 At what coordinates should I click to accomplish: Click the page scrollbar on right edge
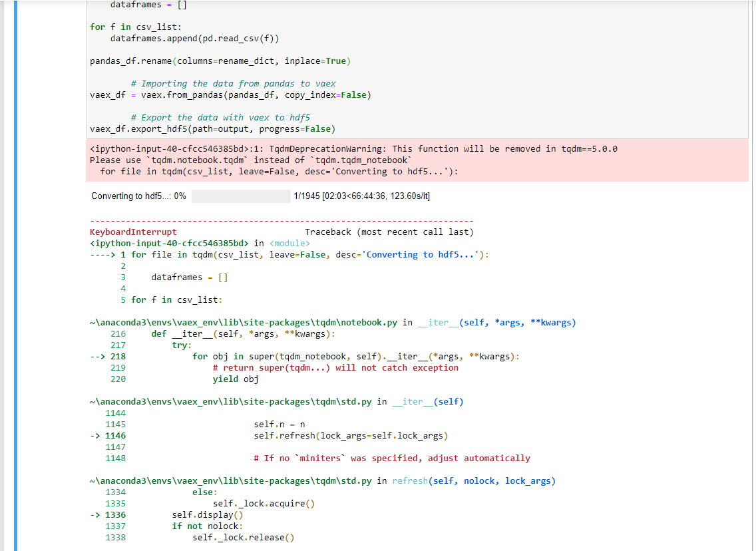click(x=752, y=200)
